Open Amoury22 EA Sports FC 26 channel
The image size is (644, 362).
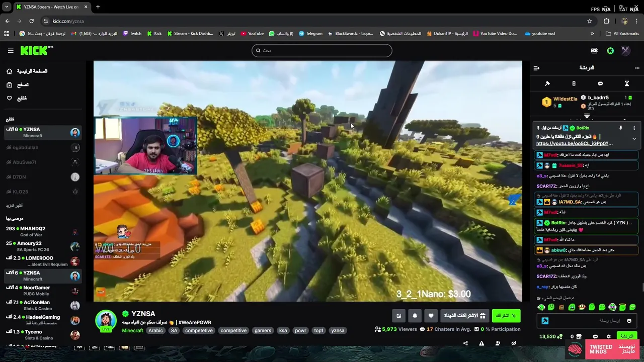tap(43, 246)
